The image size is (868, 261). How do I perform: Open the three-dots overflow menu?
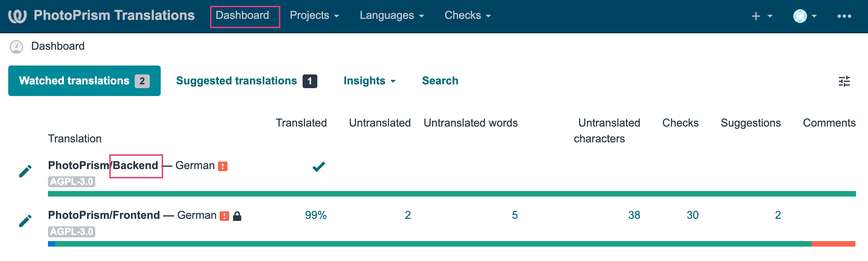click(x=844, y=16)
